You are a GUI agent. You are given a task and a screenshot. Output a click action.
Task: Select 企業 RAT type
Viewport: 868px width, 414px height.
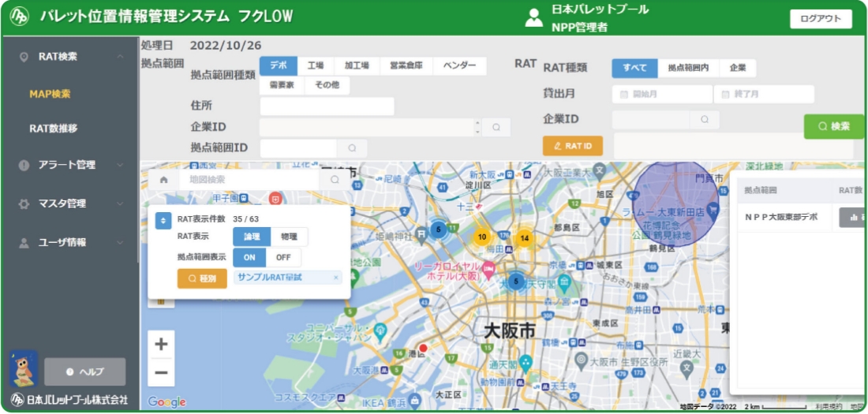pyautogui.click(x=737, y=68)
